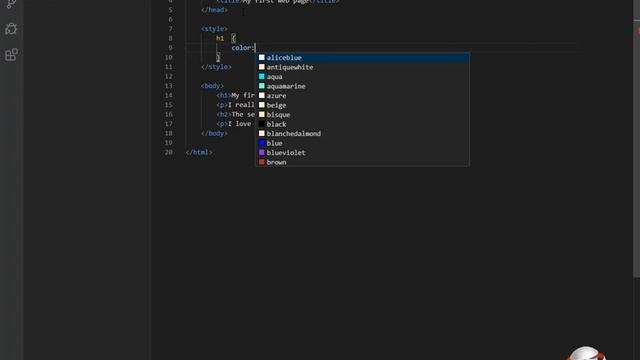The height and width of the screenshot is (360, 640).
Task: Select antiquewhite from the suggestion list
Action: (x=362, y=67)
